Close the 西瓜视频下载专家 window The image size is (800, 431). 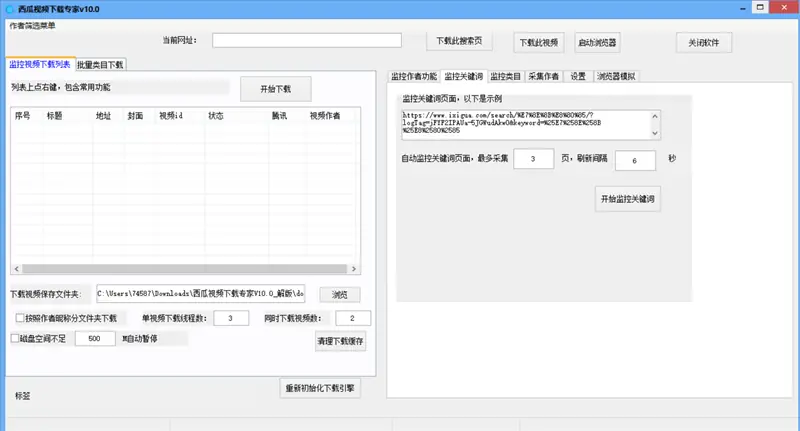coord(784,7)
